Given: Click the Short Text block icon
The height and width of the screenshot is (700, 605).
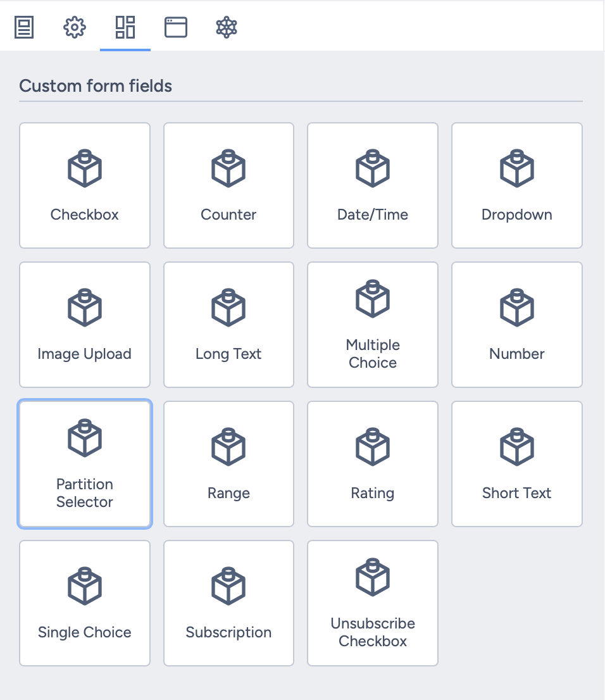Looking at the screenshot, I should 517,447.
